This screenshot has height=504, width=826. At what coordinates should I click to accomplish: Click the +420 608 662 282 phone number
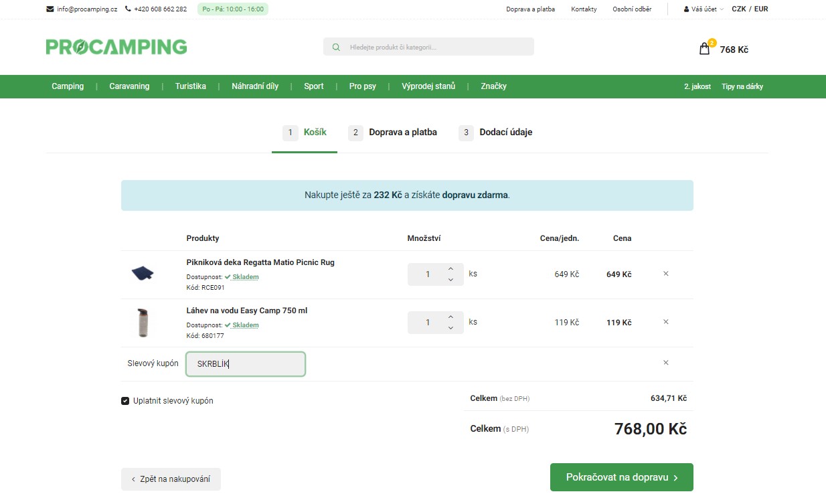(x=161, y=9)
